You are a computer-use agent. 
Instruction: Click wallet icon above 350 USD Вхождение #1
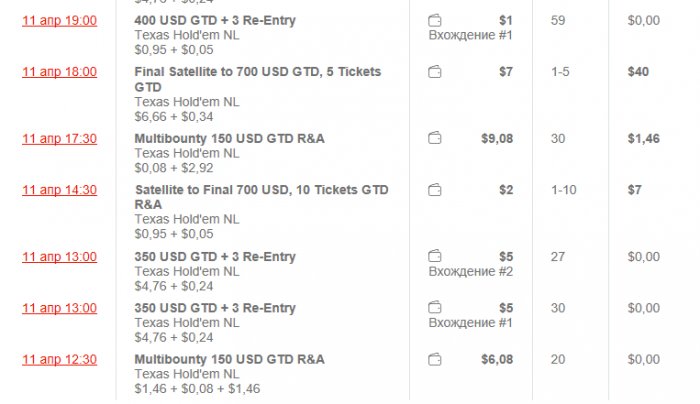click(x=435, y=308)
